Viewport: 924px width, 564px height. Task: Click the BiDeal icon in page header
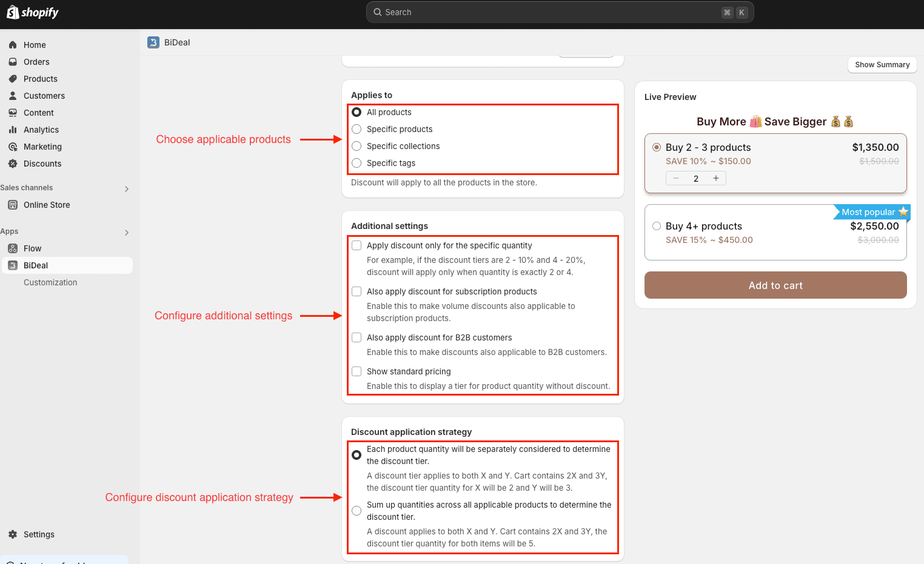[153, 42]
